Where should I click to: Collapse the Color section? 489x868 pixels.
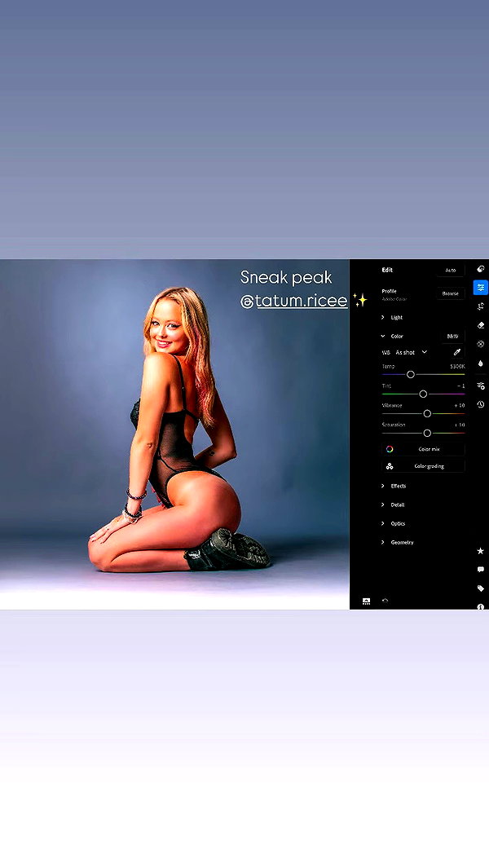(x=391, y=336)
